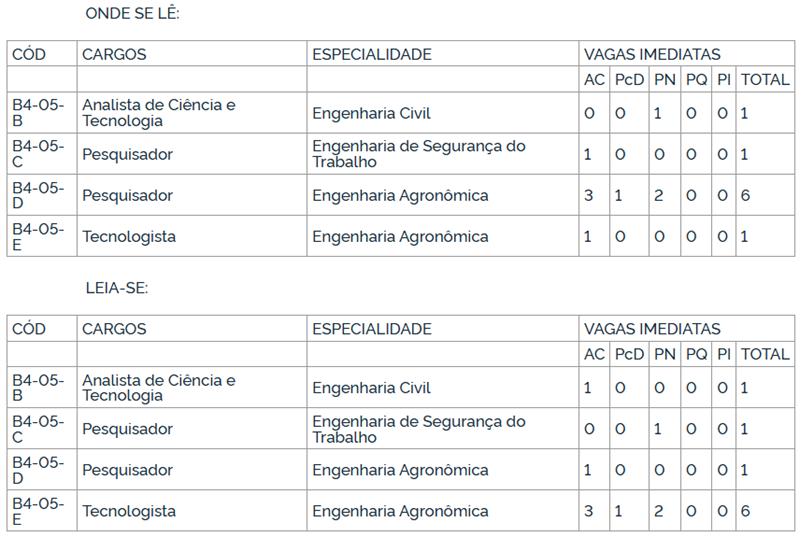Click 'Pesquisador' in B4-05-C row of first table
Viewport: 800px width, 537px height.
click(128, 155)
